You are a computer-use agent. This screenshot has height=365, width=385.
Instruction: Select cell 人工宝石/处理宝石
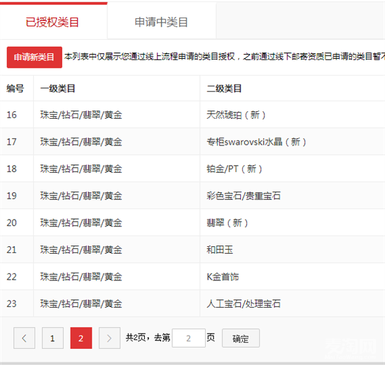point(244,304)
